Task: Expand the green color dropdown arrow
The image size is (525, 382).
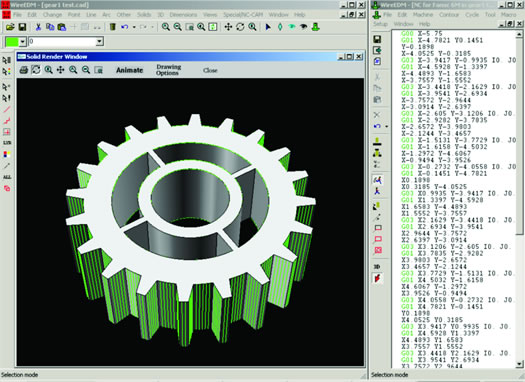Action: 22,42
